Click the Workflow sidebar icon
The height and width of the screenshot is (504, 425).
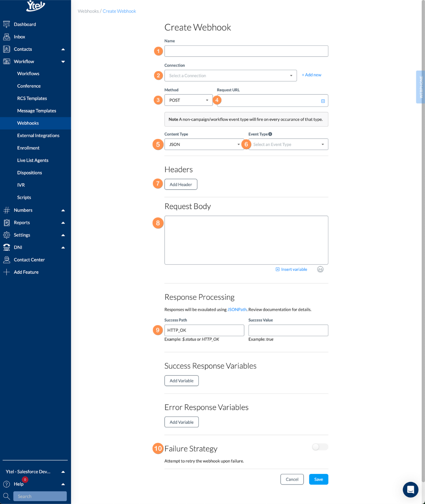(7, 62)
